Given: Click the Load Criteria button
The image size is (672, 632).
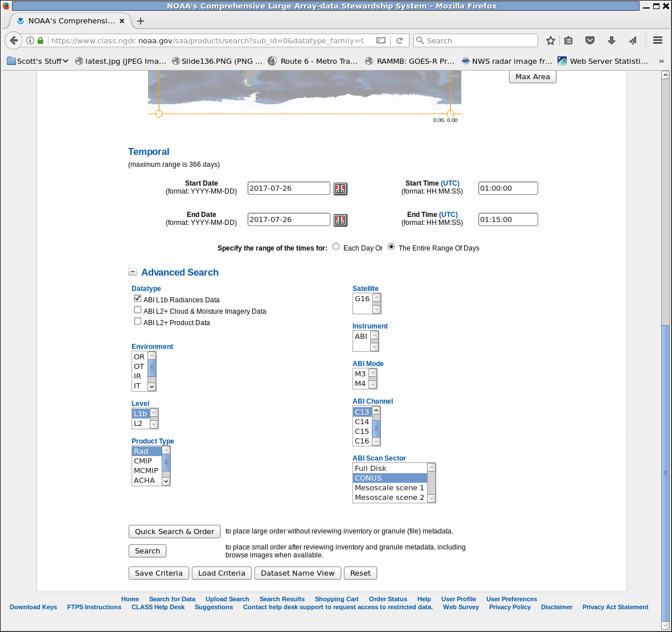Looking at the screenshot, I should point(222,573).
